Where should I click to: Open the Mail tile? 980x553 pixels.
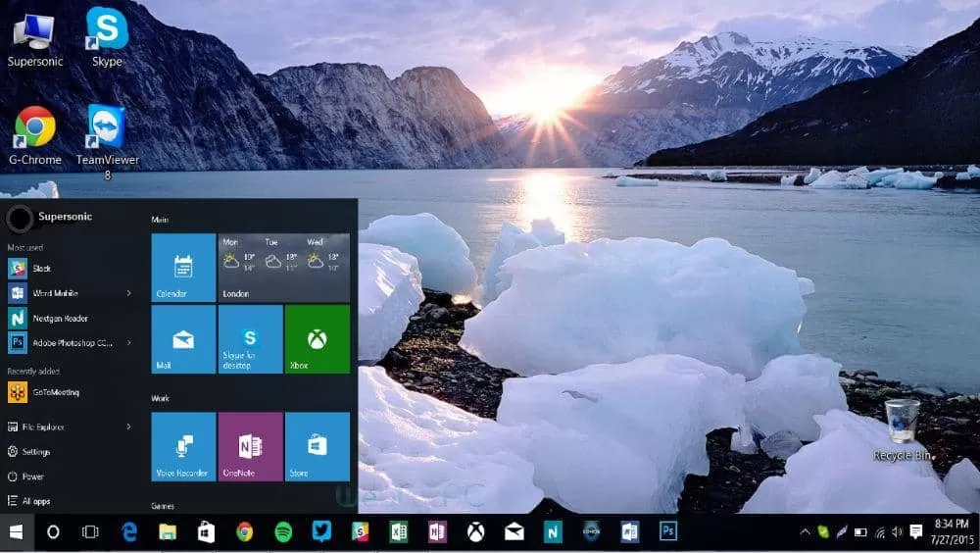pos(184,339)
